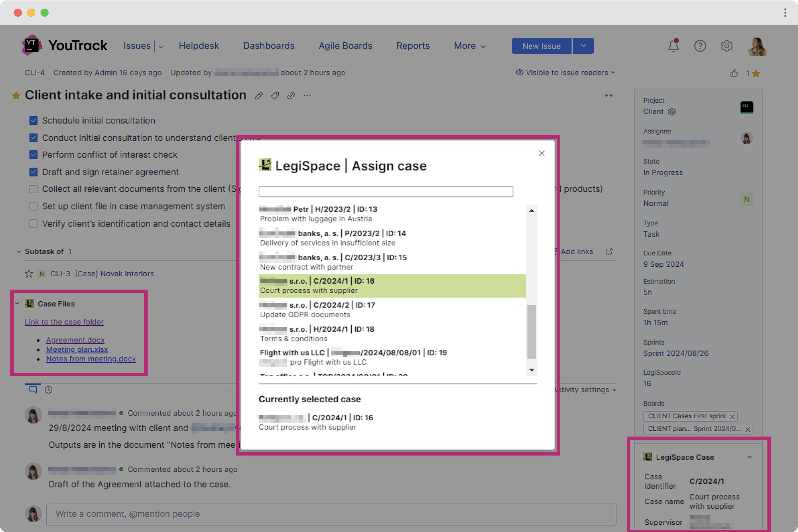This screenshot has height=532, width=798.
Task: Click the tag icon beside issue title
Action: (275, 96)
